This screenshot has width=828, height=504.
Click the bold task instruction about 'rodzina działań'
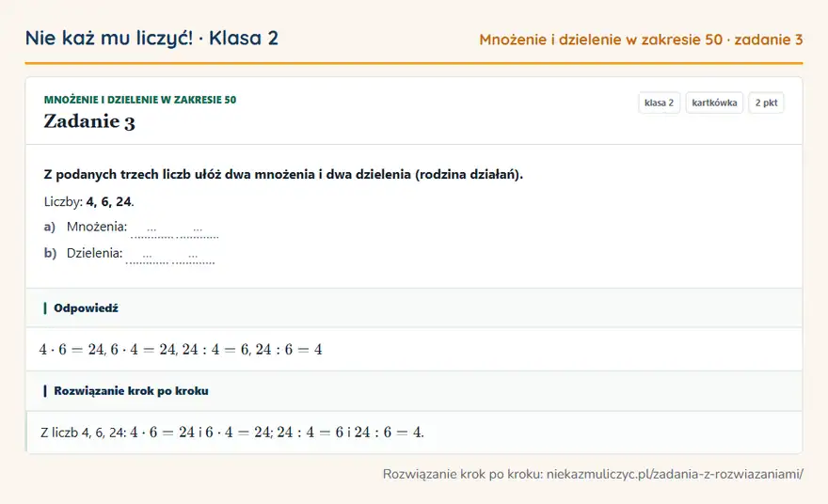[x=283, y=175]
